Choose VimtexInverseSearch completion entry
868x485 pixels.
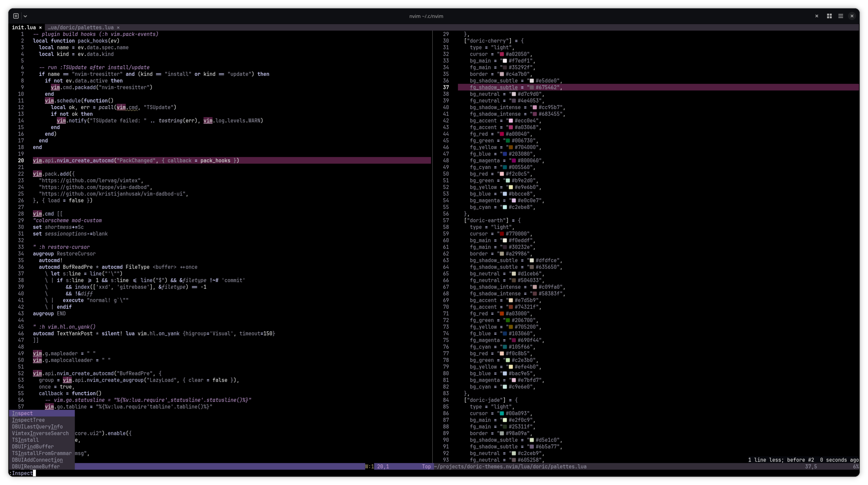(42, 433)
